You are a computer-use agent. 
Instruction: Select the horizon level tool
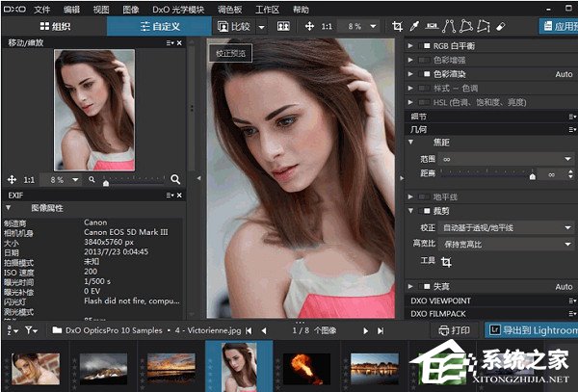432,26
